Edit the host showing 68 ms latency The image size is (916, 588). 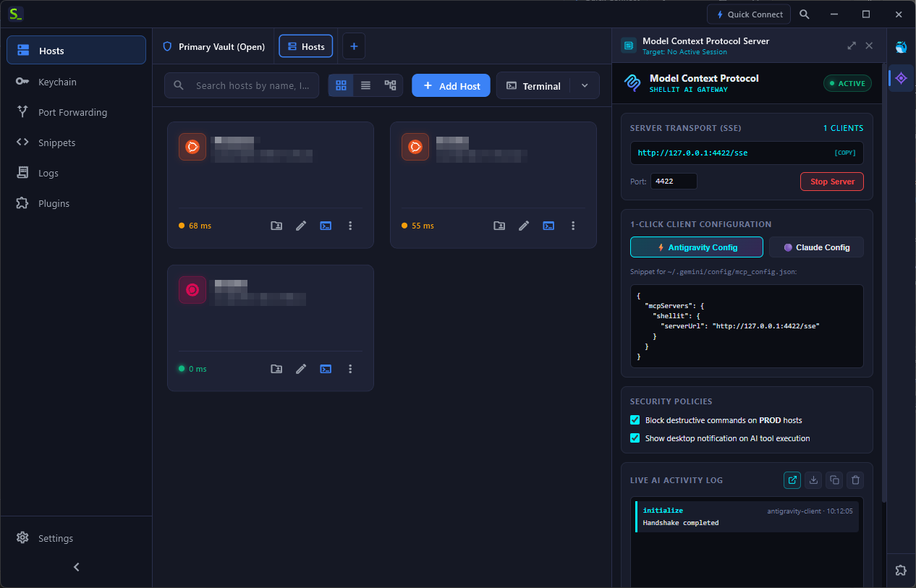point(301,226)
